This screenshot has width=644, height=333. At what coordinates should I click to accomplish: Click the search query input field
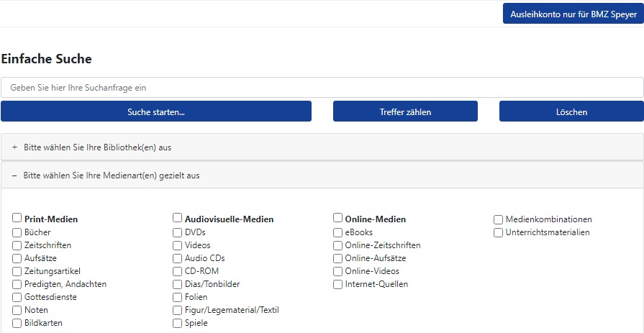tap(322, 88)
